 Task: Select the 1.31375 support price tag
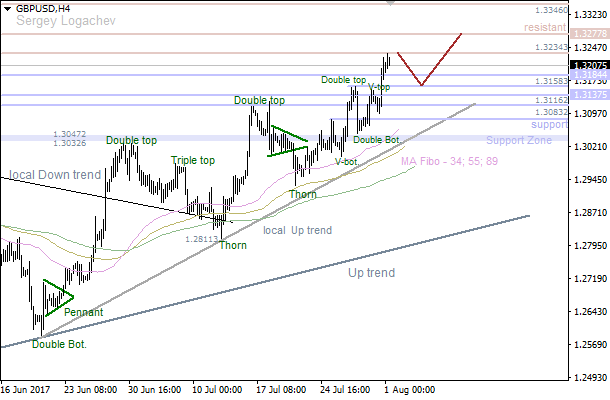pos(587,94)
